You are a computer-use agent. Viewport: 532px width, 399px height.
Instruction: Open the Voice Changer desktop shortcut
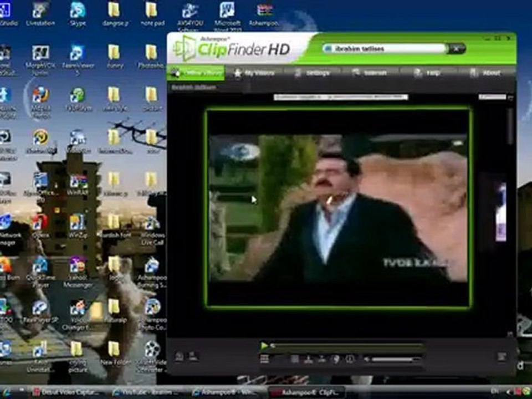[78, 315]
